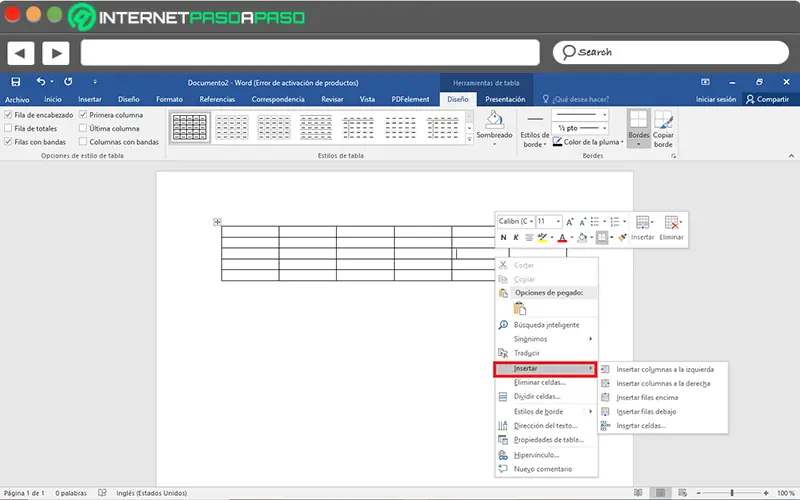Image resolution: width=800 pixels, height=500 pixels.
Task: Open the Sombreado shading bucket tool
Action: click(494, 120)
